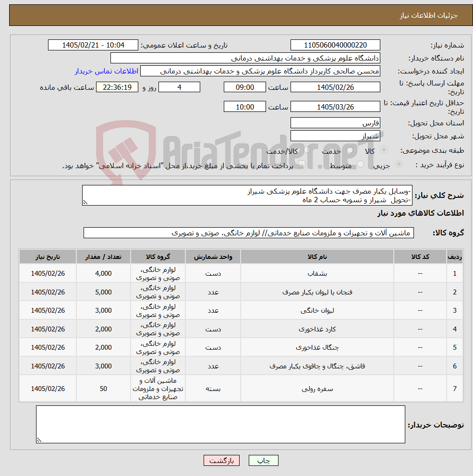The width and height of the screenshot is (473, 476).
Task: Click quantity 5,000 in row 2
Action: (103, 292)
